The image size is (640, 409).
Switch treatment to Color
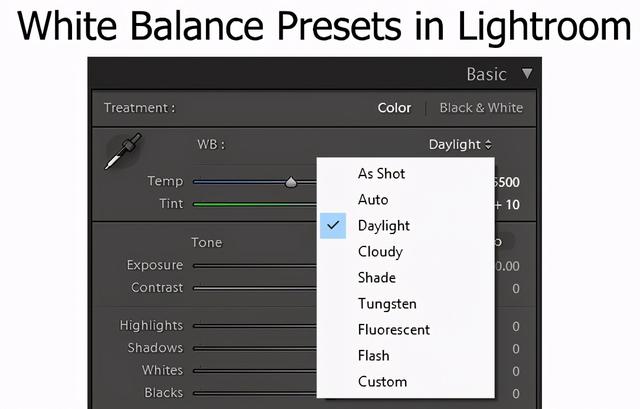(394, 108)
